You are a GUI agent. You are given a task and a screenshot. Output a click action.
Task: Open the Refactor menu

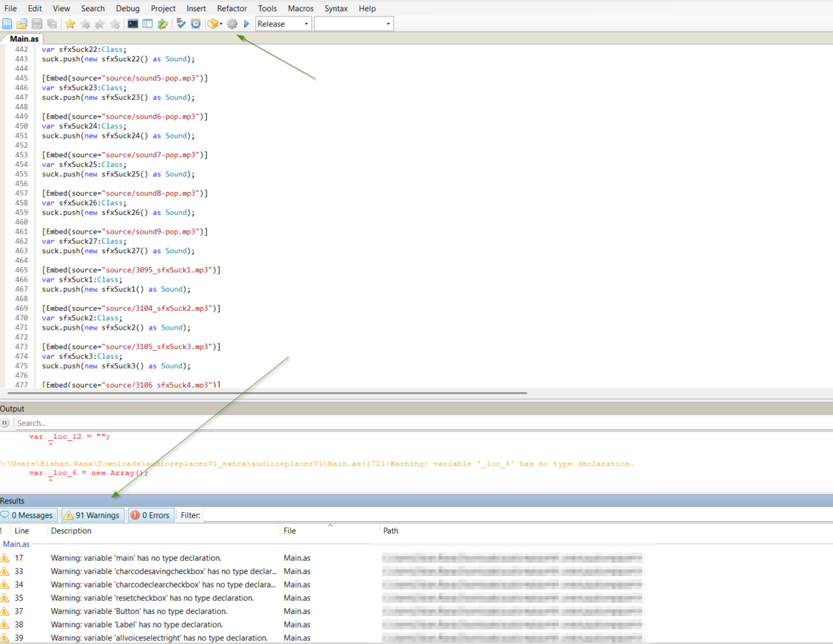(232, 9)
